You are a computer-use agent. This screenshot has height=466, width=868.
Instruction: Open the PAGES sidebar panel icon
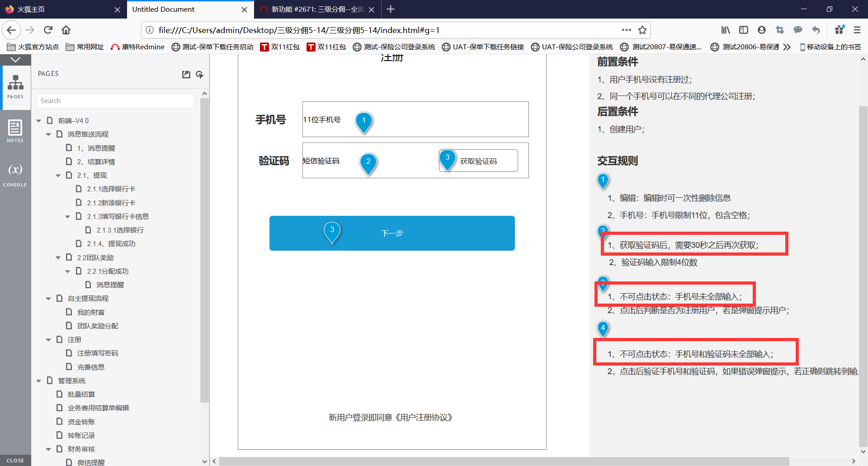[15, 86]
